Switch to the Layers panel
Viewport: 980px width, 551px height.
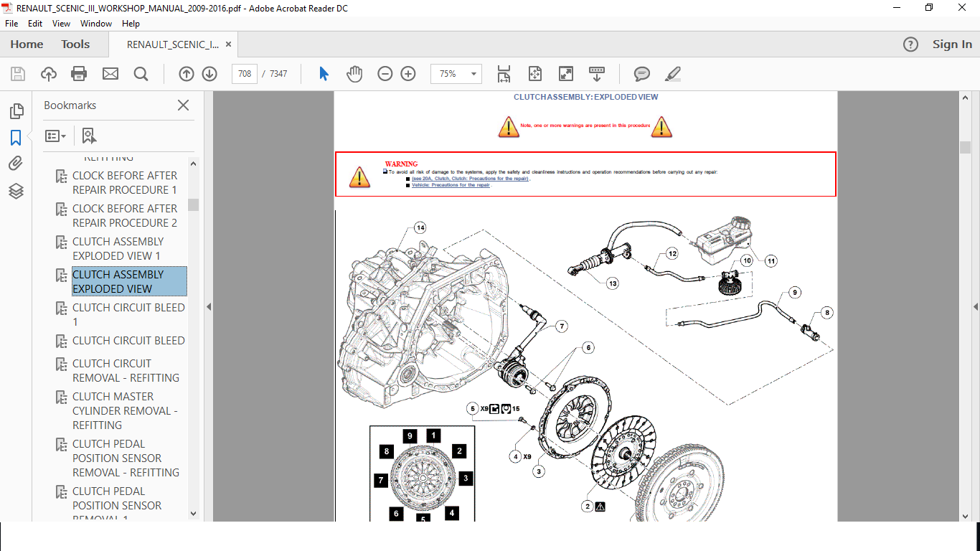click(16, 191)
